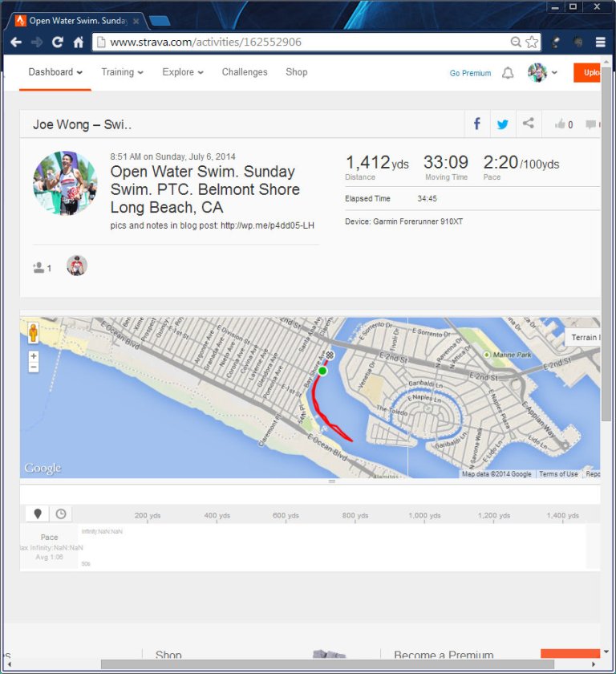Image resolution: width=616 pixels, height=674 pixels.
Task: Click the Become a Premium footer link
Action: click(x=444, y=655)
